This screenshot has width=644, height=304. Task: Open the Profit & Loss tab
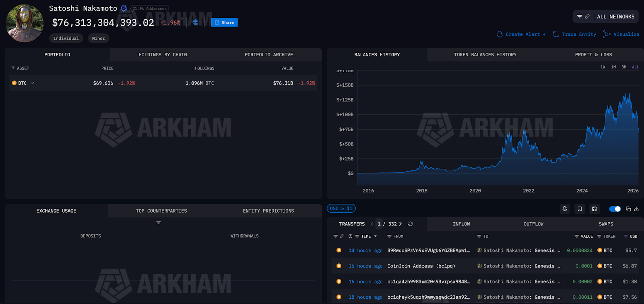click(593, 55)
